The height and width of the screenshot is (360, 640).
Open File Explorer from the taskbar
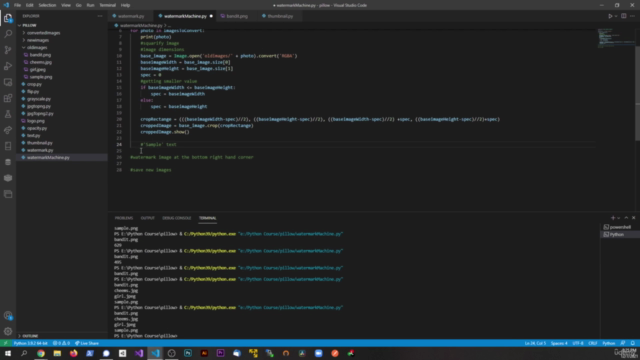click(x=57, y=353)
